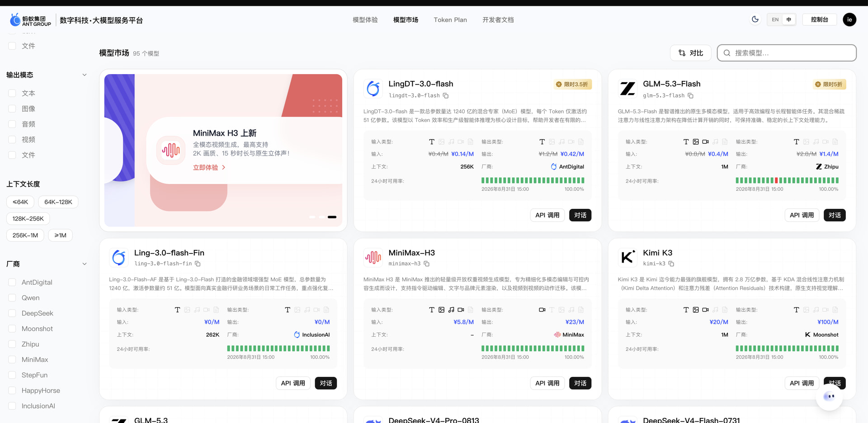Click the InclusionAI vendor icon
This screenshot has width=868, height=423.
click(x=297, y=335)
